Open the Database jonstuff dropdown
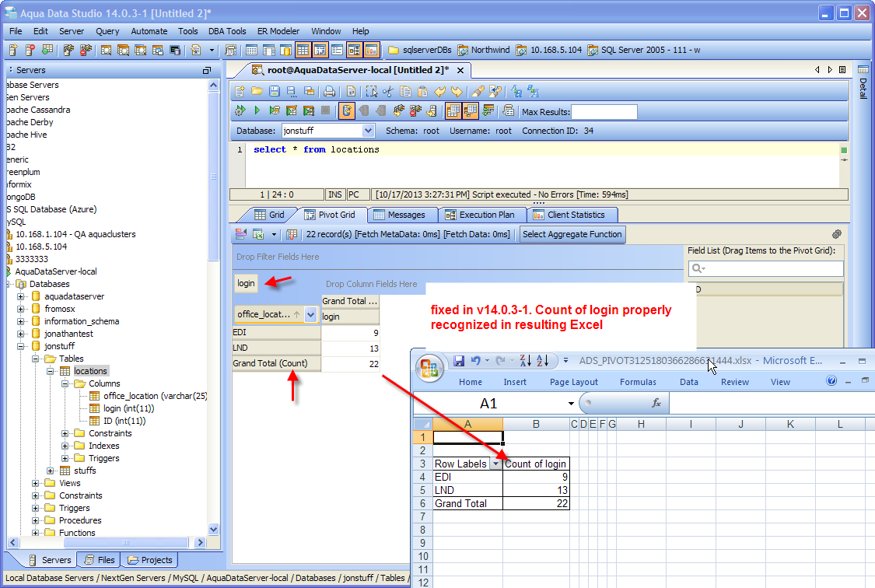This screenshot has width=875, height=588. pos(368,131)
